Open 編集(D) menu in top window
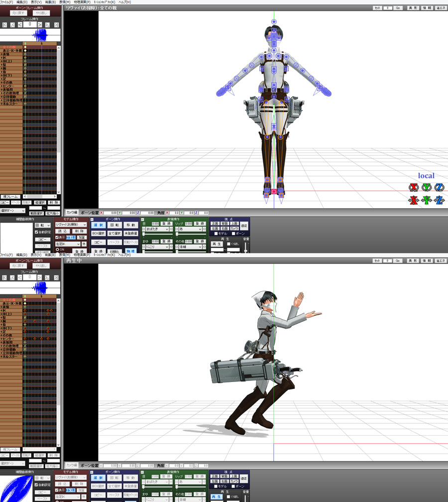448x502 pixels. click(x=22, y=2)
